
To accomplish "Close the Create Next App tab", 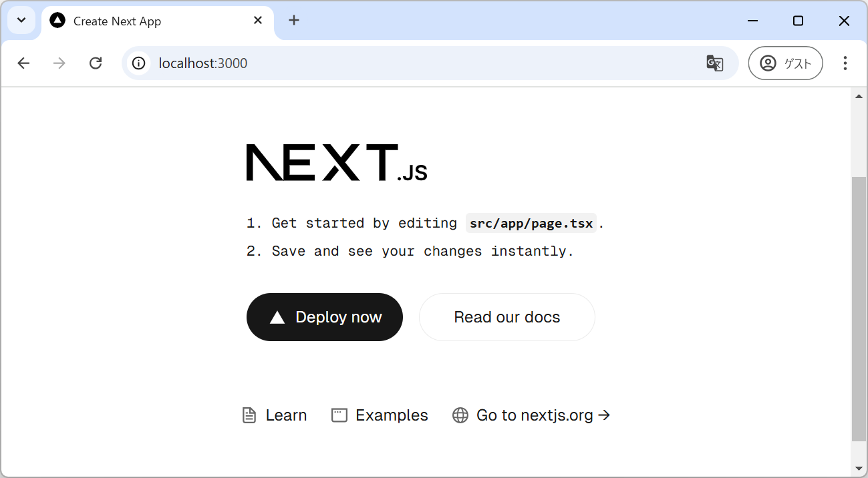I will tap(258, 21).
